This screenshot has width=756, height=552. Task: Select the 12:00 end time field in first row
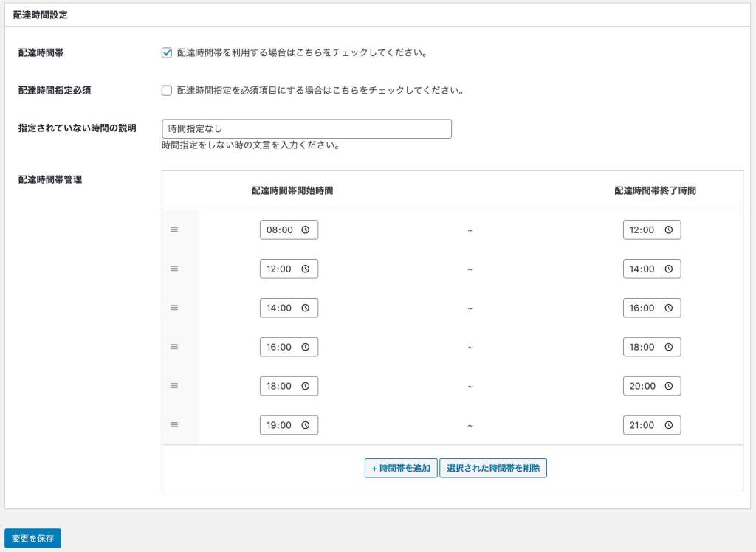pos(643,230)
